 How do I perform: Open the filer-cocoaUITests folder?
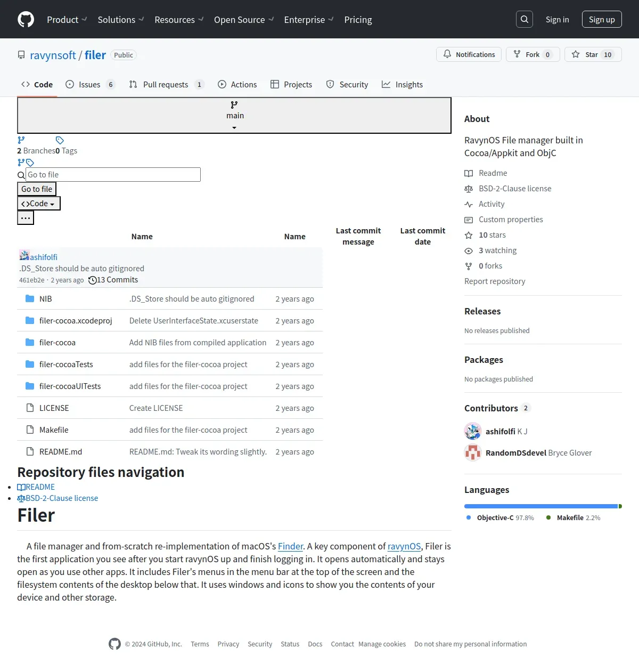70,386
